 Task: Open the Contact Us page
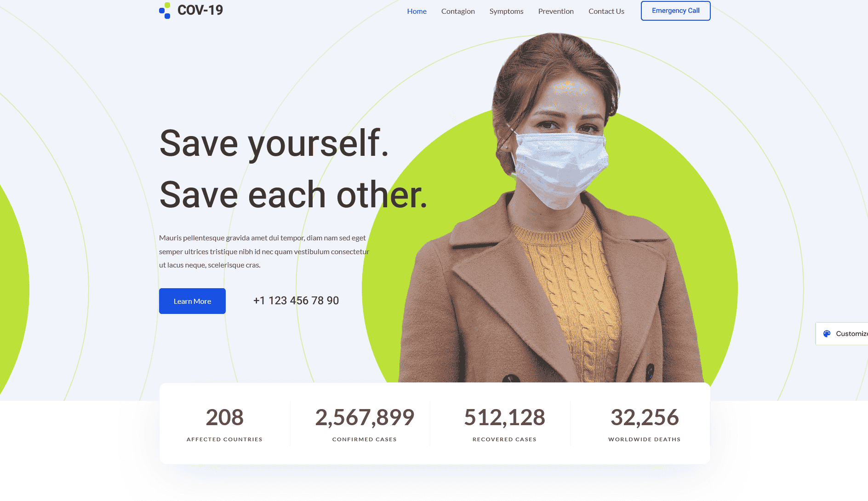click(606, 11)
